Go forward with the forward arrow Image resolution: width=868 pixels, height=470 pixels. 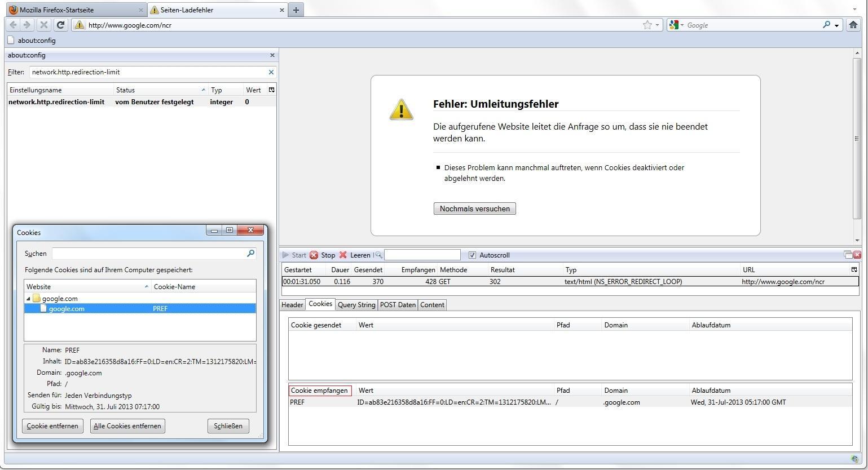[x=27, y=25]
